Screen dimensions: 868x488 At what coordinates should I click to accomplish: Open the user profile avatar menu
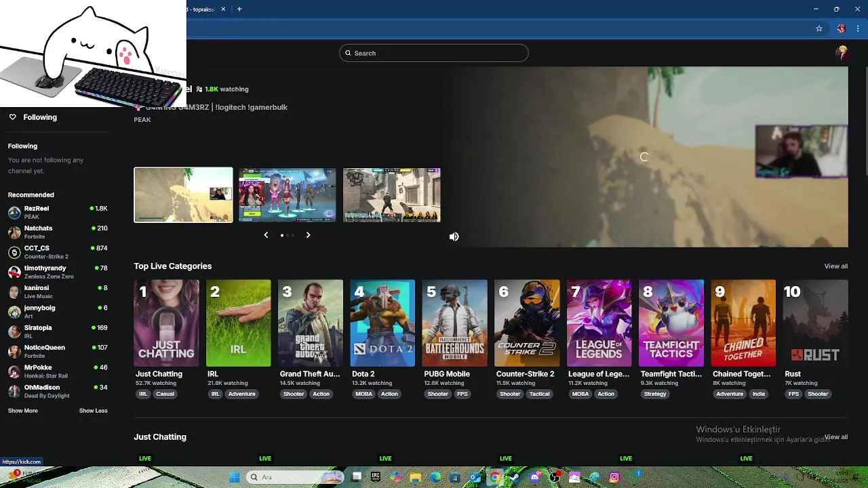pos(842,53)
